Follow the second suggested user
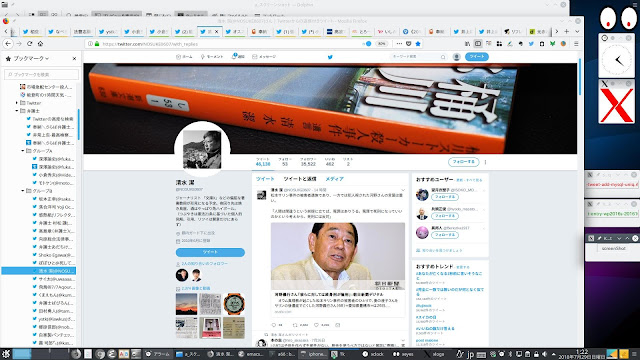 (x=445, y=216)
